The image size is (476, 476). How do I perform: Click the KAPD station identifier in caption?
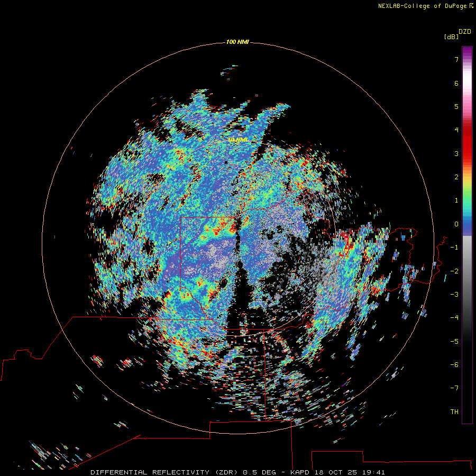click(300, 472)
